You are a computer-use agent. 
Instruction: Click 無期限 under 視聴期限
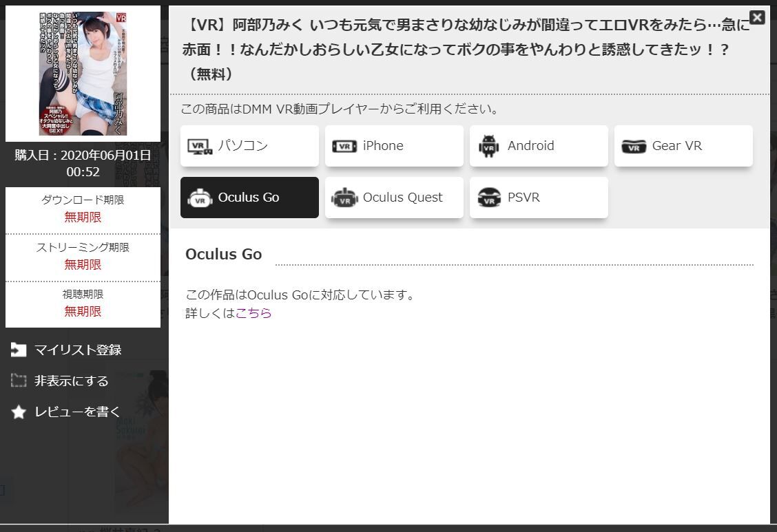pyautogui.click(x=83, y=311)
